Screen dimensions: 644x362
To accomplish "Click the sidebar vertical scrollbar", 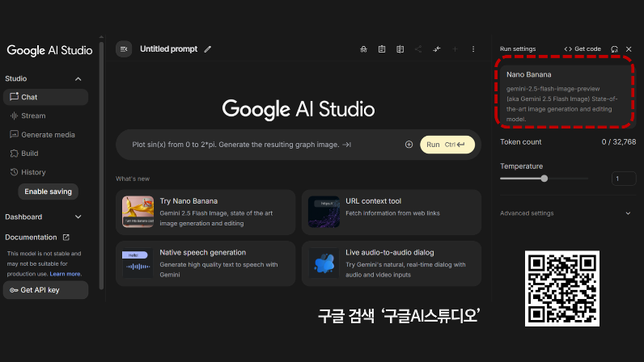I will (x=101, y=164).
